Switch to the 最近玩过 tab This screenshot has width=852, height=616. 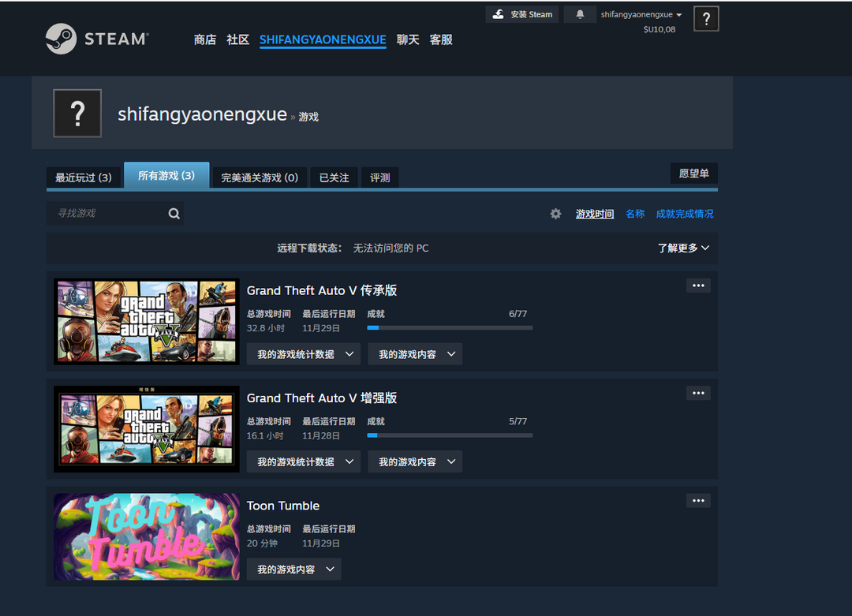coord(84,177)
